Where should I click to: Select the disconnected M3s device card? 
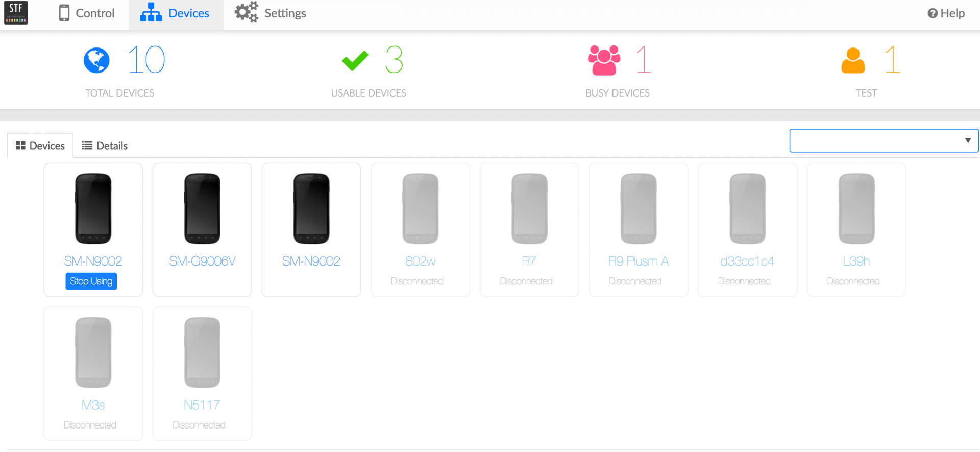93,373
